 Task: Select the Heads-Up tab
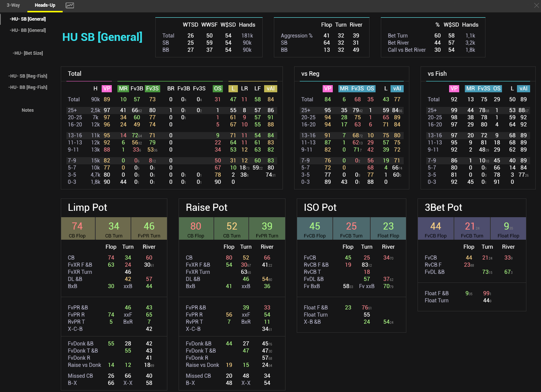[x=45, y=5]
